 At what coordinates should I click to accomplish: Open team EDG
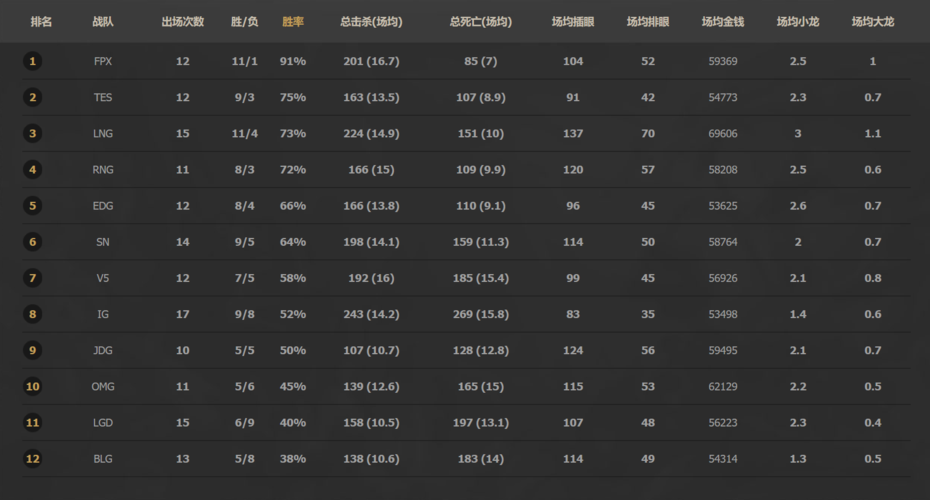pyautogui.click(x=103, y=206)
